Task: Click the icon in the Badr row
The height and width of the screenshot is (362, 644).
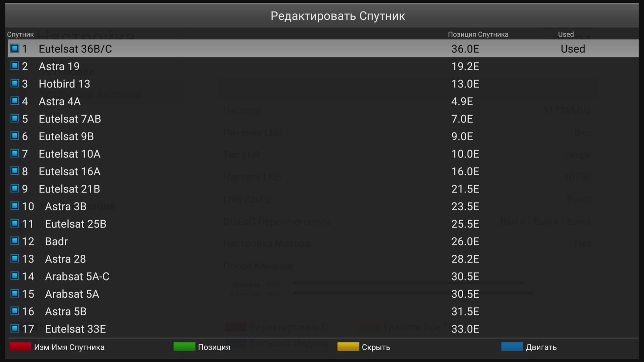Action: [15, 241]
